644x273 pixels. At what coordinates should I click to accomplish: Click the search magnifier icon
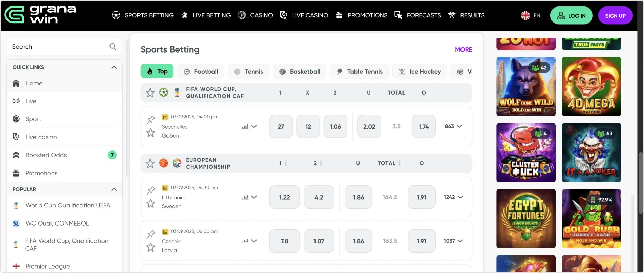click(113, 47)
